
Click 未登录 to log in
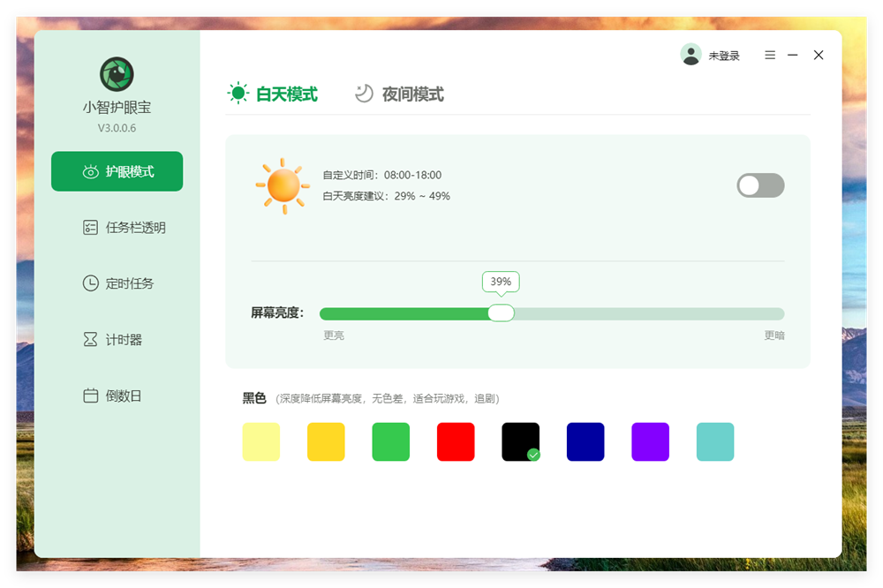pyautogui.click(x=724, y=56)
